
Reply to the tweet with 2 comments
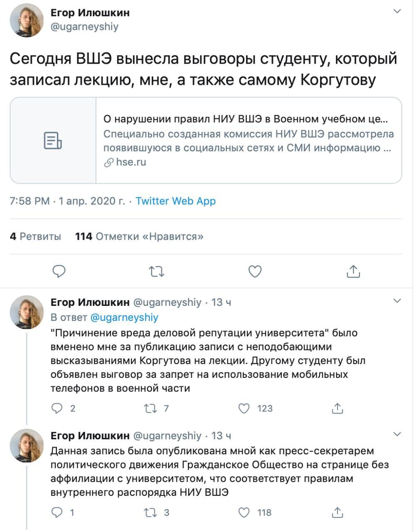point(57,409)
